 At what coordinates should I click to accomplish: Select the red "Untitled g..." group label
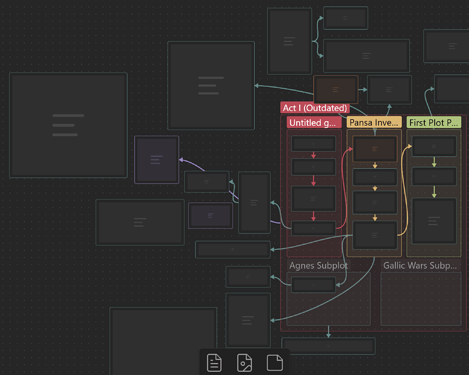point(314,123)
